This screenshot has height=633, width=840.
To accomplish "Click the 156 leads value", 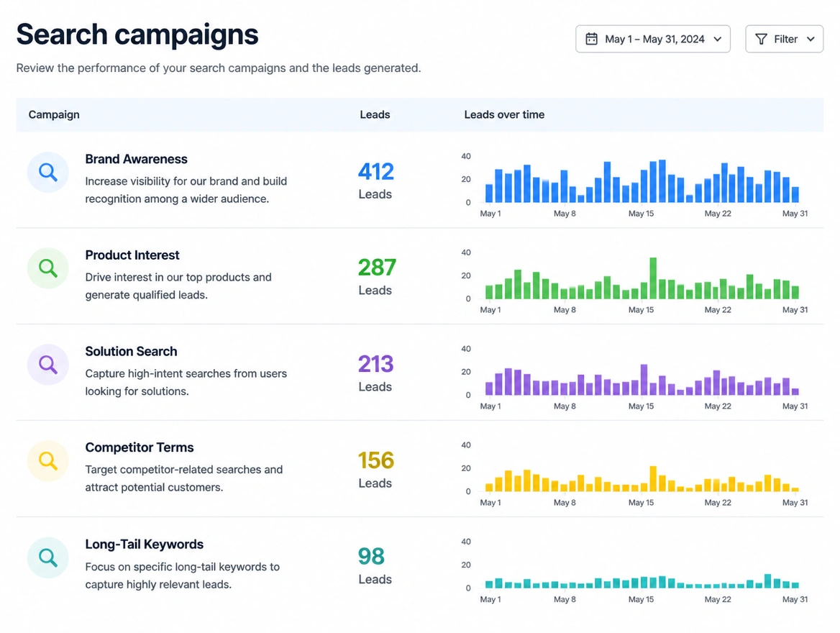I will (x=376, y=460).
